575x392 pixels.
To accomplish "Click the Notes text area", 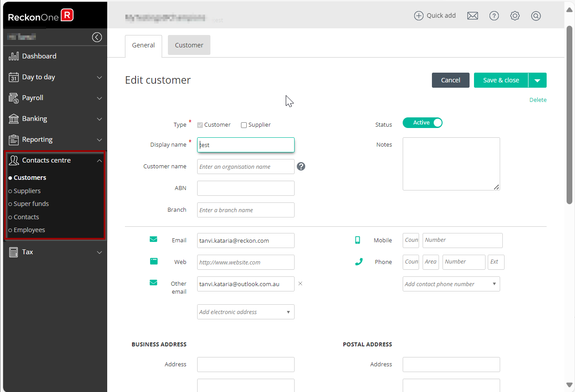I will click(x=451, y=164).
